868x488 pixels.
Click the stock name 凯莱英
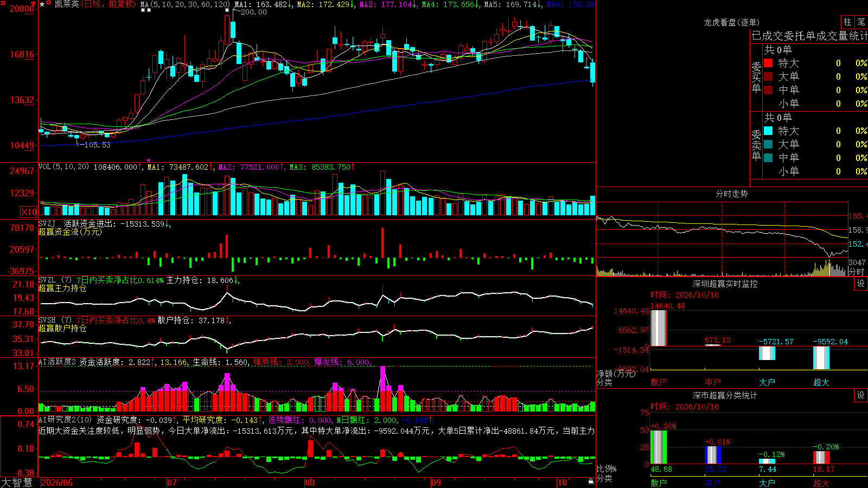67,4
